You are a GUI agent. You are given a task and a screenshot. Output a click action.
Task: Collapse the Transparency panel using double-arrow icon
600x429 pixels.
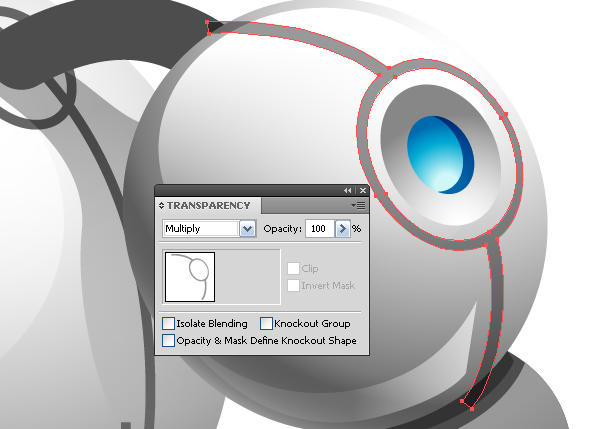click(347, 191)
